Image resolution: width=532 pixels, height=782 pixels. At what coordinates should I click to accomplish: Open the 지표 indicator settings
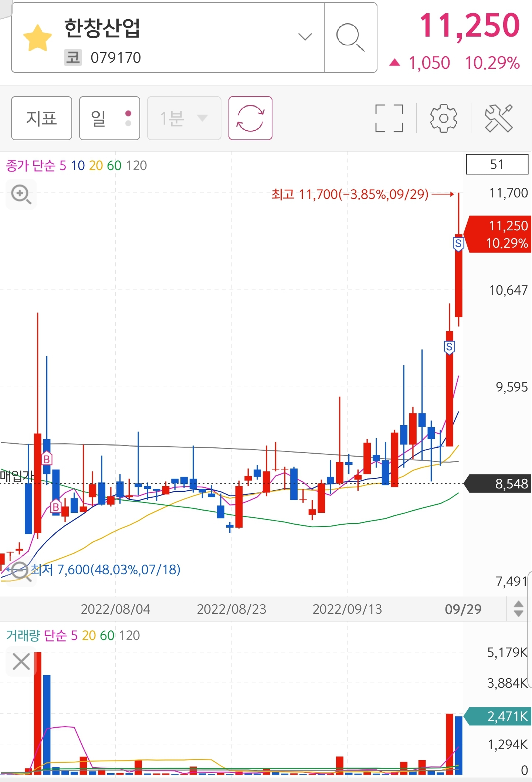tap(41, 118)
